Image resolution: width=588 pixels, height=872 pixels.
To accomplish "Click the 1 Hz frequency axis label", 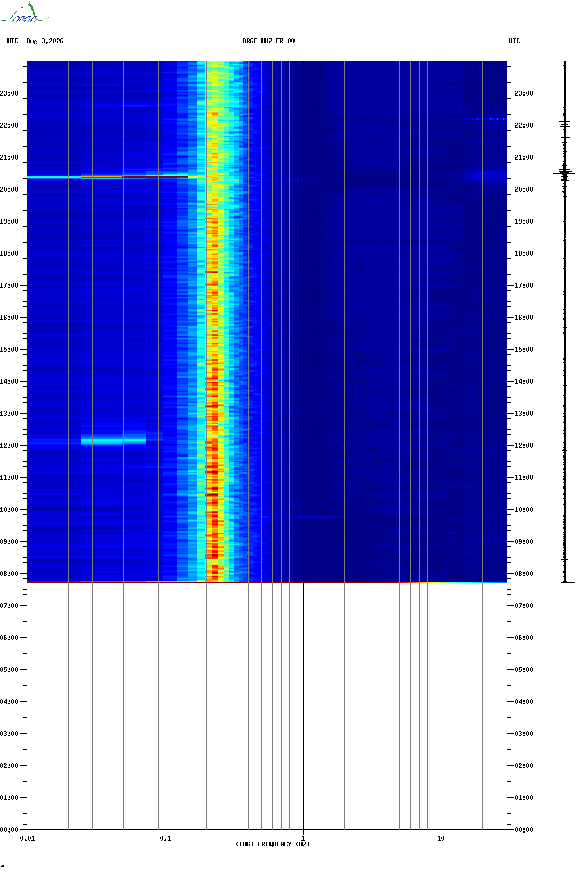I will coord(303,838).
